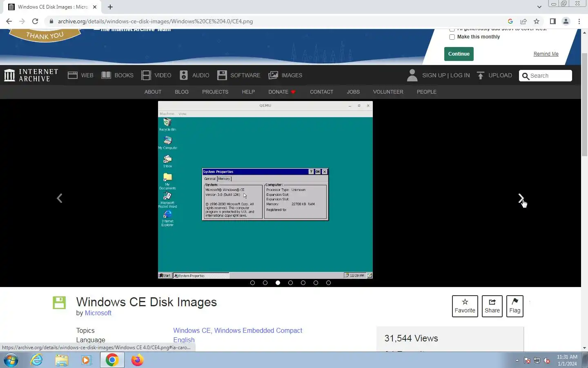This screenshot has width=588, height=368.
Task: Go to next carousel image
Action: click(x=521, y=198)
